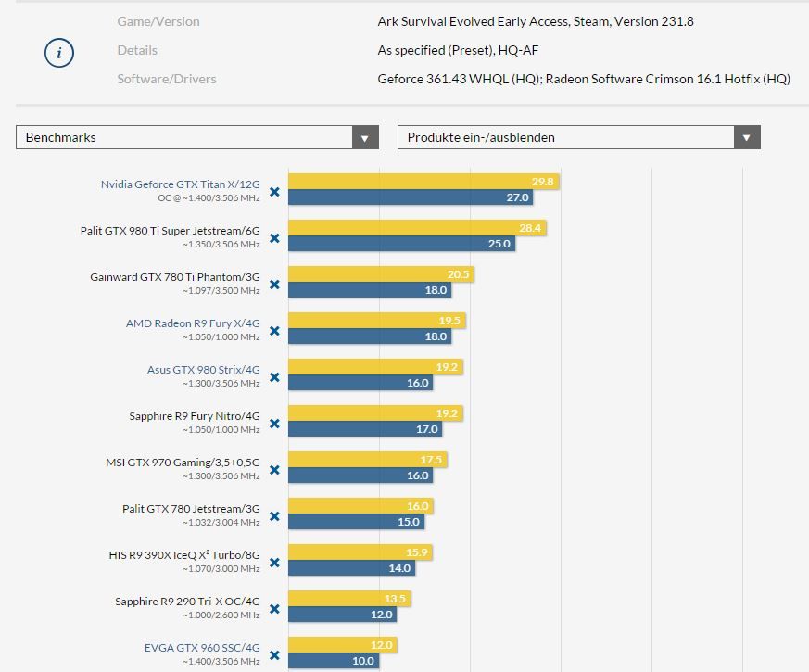Remove Palit GTX 780 Jetstream entry
This screenshot has width=809, height=672.
click(x=274, y=516)
